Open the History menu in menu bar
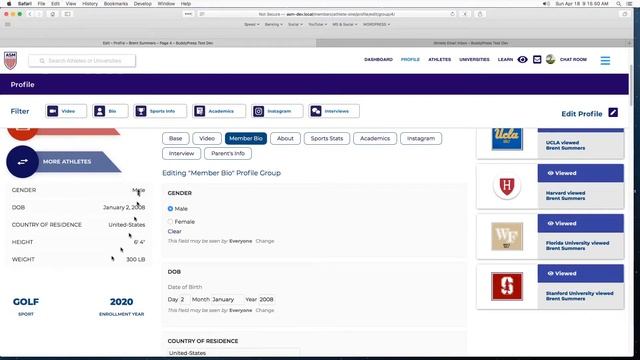640x360 pixels. click(90, 4)
